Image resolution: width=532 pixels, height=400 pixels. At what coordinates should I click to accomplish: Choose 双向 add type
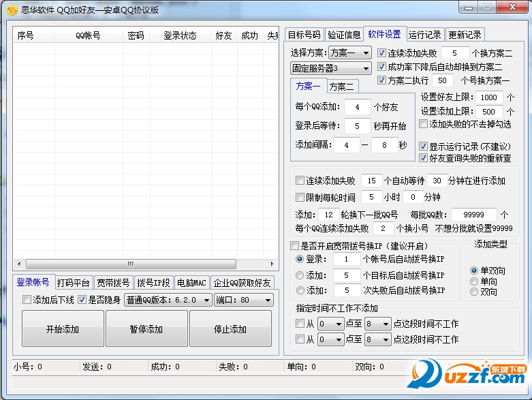(474, 292)
